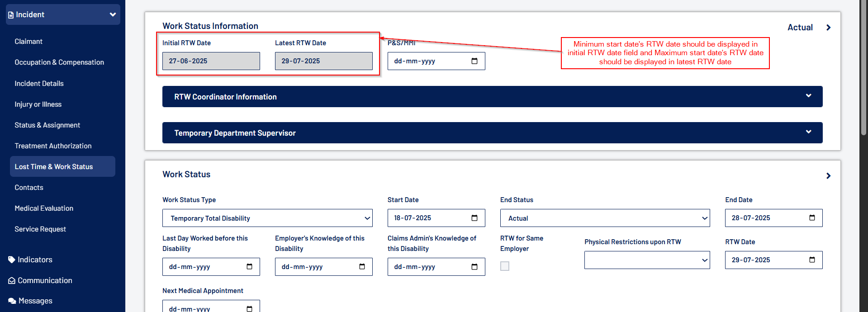This screenshot has height=312, width=868.
Task: Open calendar picker on RTW Date field
Action: pos(812,260)
